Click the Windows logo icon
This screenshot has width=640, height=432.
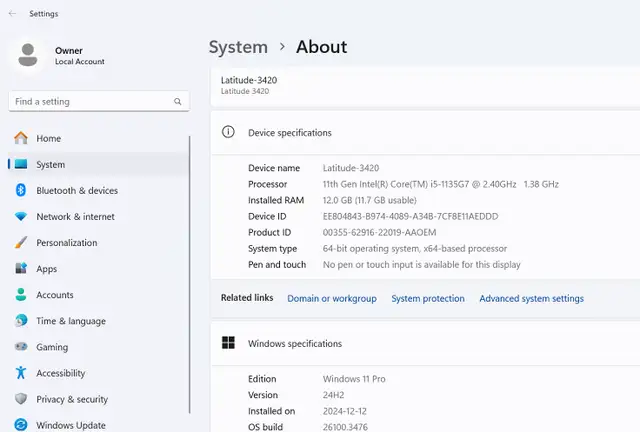228,343
